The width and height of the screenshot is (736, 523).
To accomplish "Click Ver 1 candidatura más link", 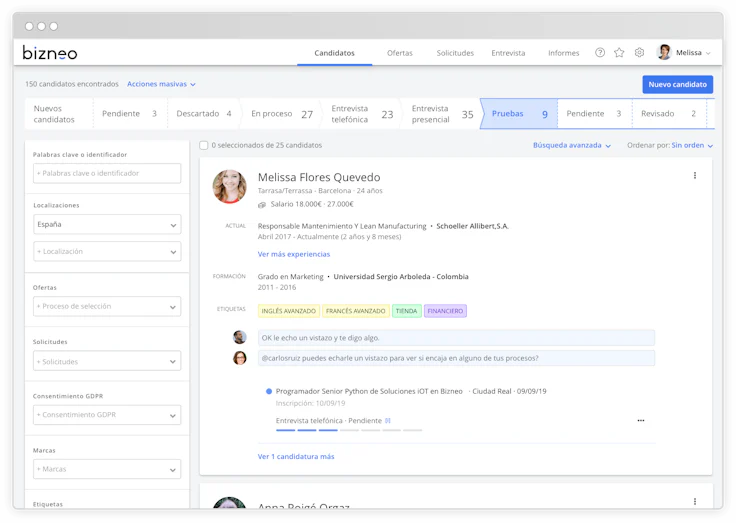I will 296,456.
